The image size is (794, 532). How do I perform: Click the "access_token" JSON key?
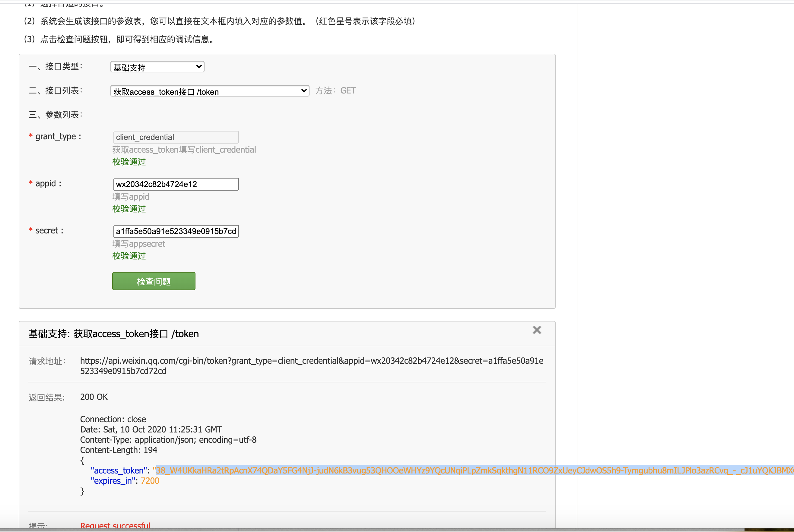(x=119, y=470)
